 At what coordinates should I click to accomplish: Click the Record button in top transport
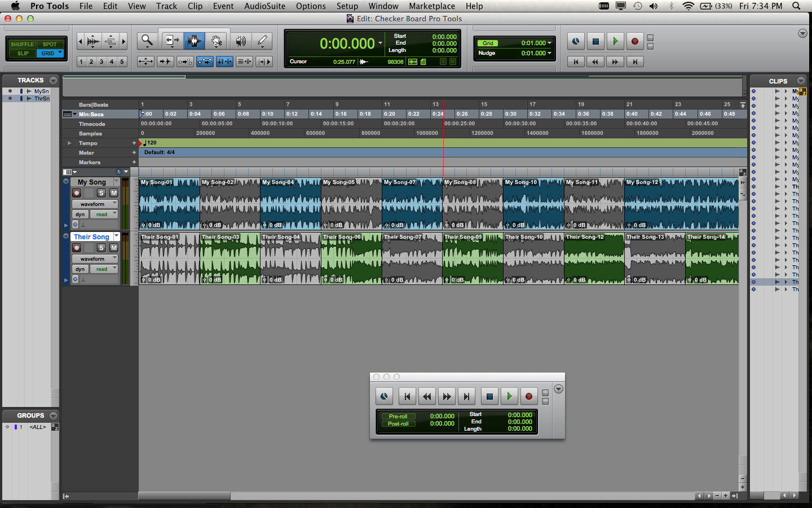634,41
